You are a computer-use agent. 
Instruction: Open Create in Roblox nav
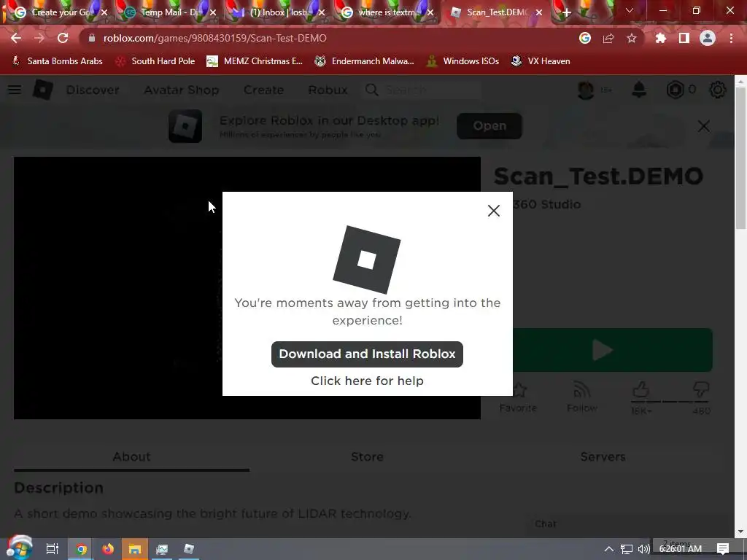(x=263, y=90)
